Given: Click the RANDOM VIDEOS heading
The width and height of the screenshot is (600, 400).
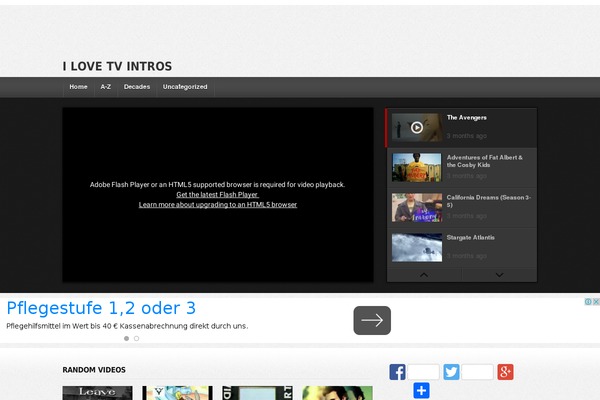Looking at the screenshot, I should pos(94,370).
